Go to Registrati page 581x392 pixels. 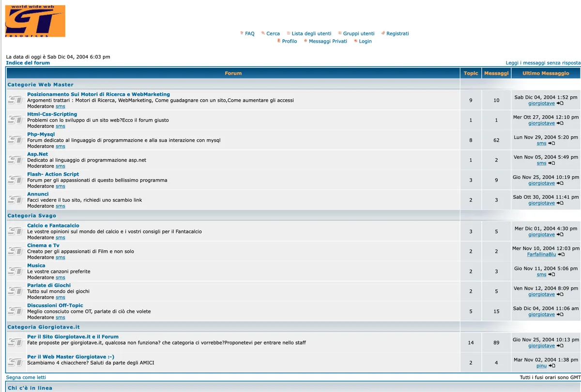point(398,33)
